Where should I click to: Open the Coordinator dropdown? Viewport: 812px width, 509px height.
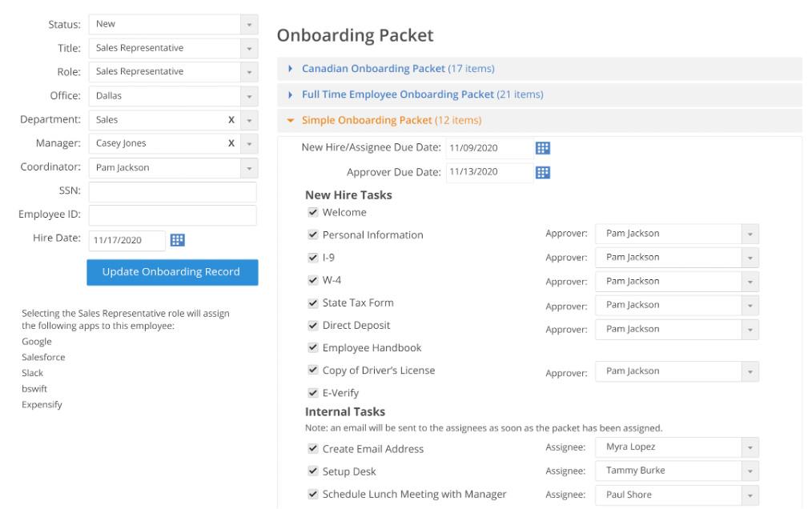pos(247,167)
